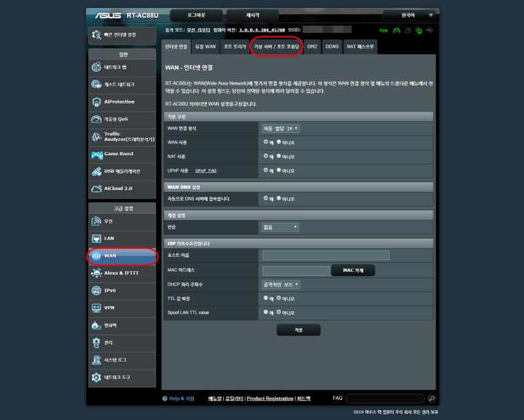Select 아니오 for NAT 사용

click(x=279, y=156)
